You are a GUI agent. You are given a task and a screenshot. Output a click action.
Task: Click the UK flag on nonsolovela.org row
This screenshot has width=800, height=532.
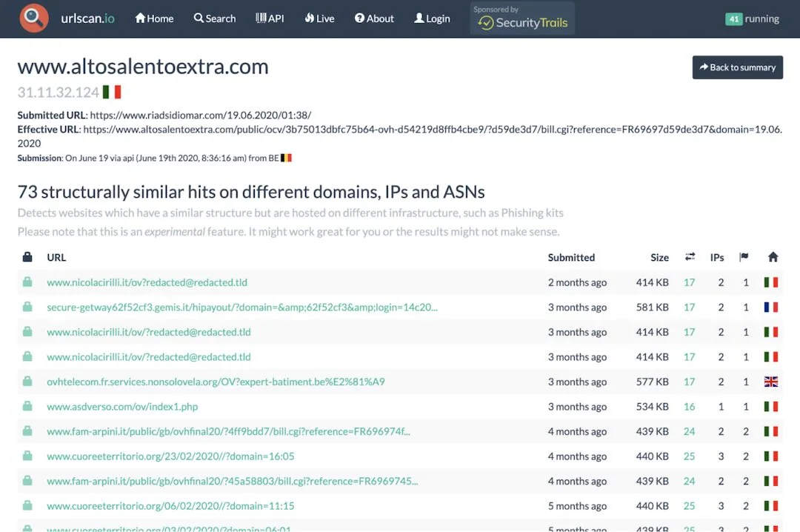771,382
